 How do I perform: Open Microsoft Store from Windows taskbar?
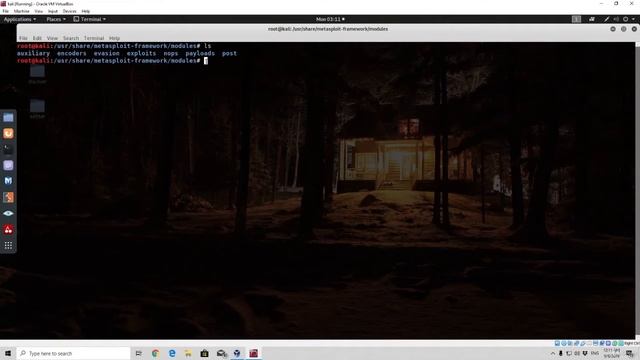(x=204, y=353)
